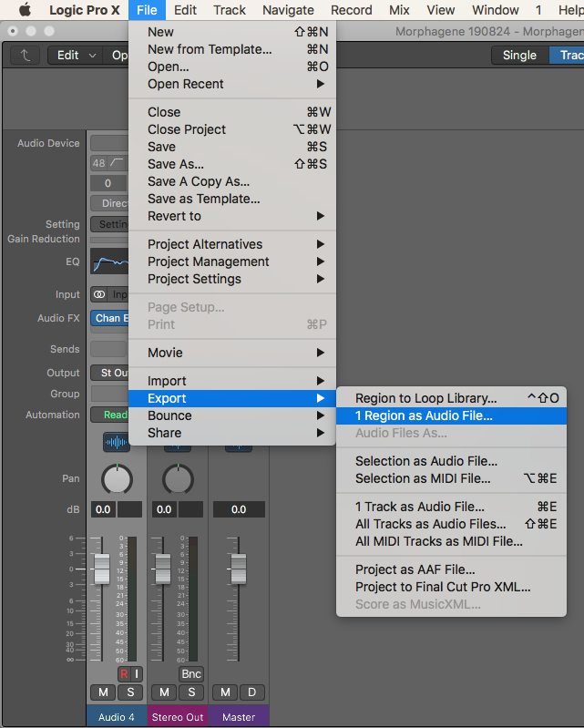
Task: Expand the Share submenu
Action: [232, 433]
